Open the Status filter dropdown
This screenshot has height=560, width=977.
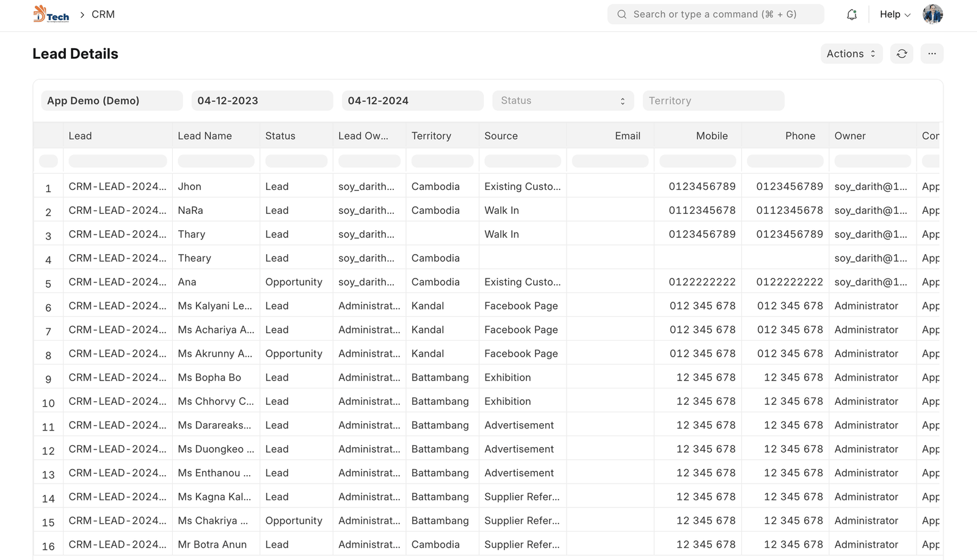562,101
